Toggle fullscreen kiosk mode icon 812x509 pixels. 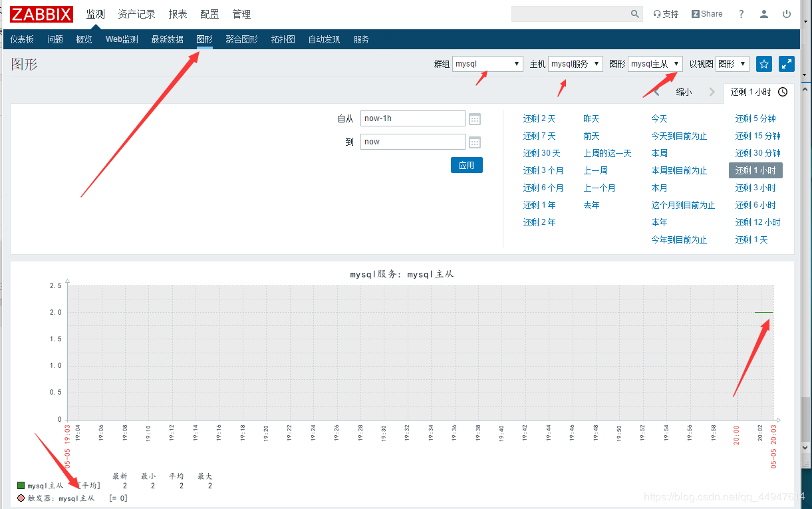[787, 64]
